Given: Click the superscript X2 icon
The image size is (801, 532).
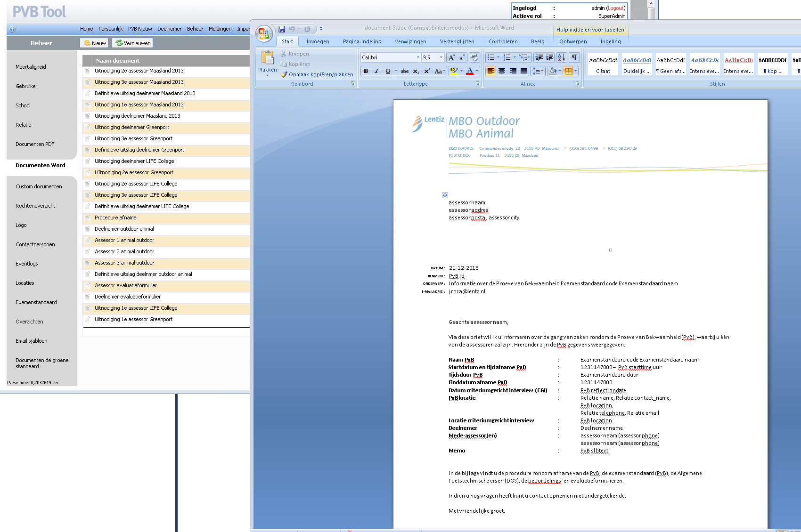Looking at the screenshot, I should pos(427,71).
